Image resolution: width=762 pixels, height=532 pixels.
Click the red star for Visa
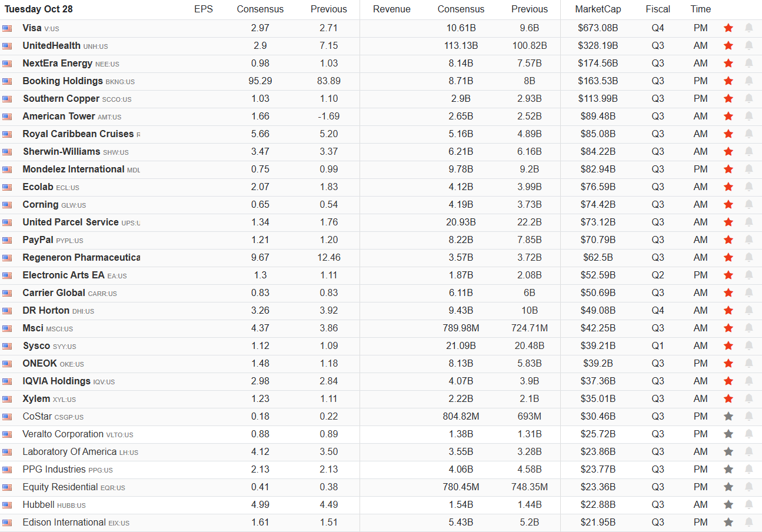pos(728,28)
